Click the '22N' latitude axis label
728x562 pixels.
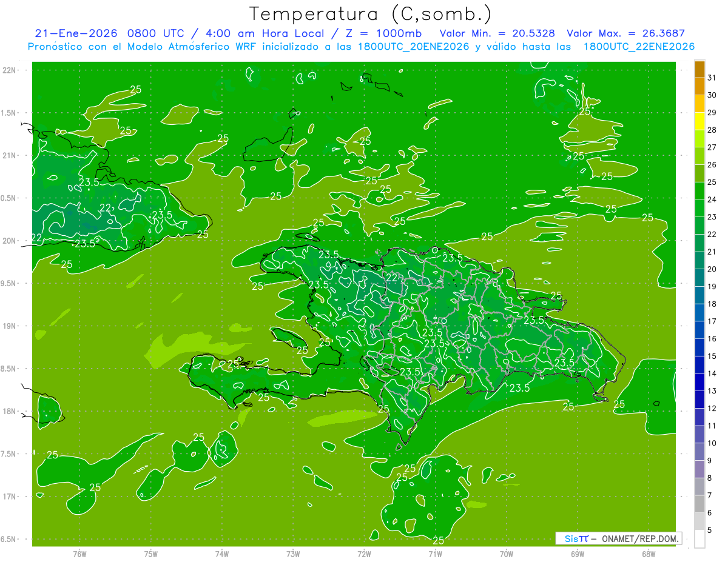[9, 70]
